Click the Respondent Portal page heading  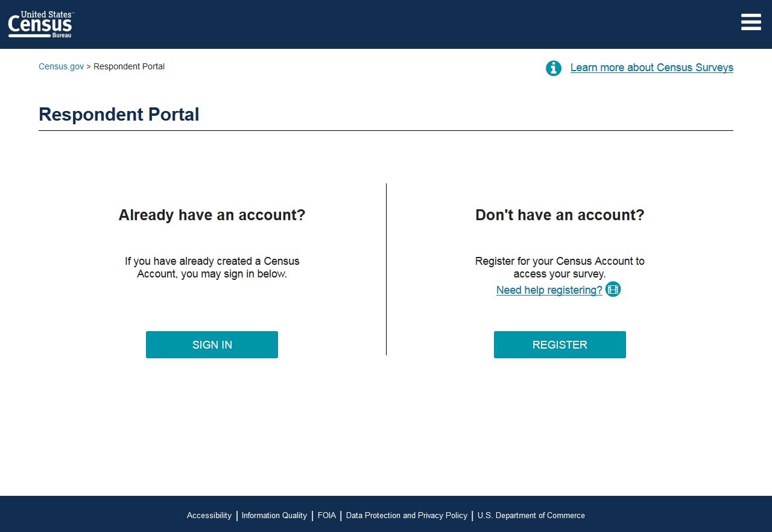(x=119, y=115)
